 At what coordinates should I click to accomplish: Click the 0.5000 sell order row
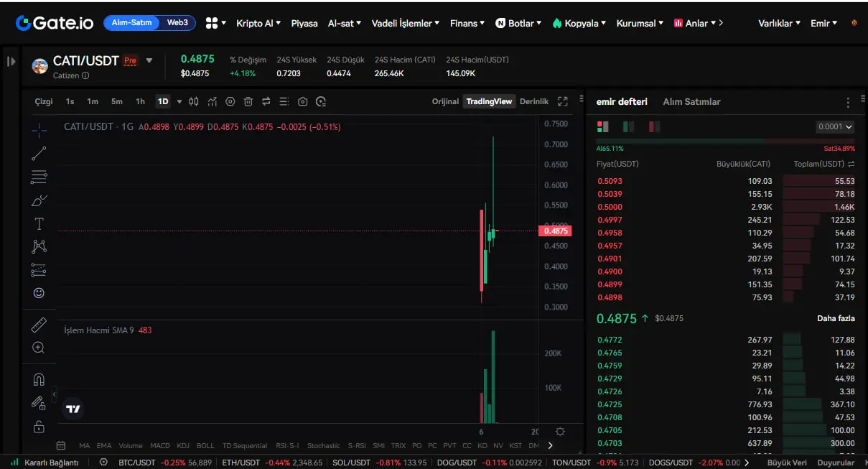tap(726, 207)
